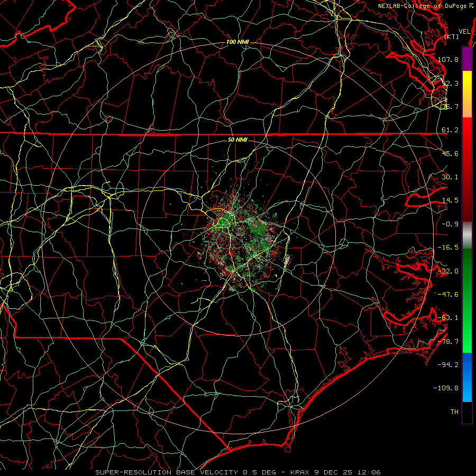This screenshot has height=476, width=476.
Task: Click the 100 NMI range ring label
Action: (237, 42)
